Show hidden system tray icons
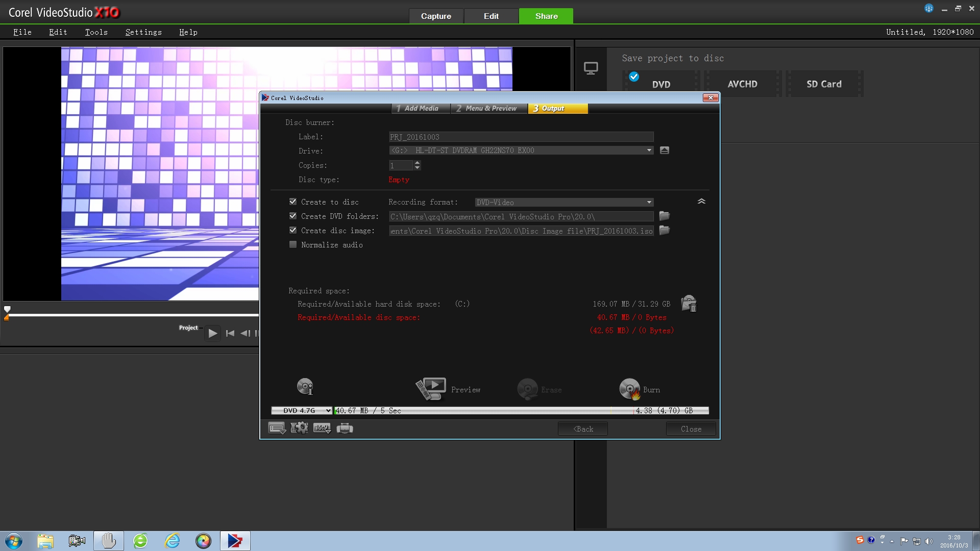This screenshot has height=551, width=980. pos(892,541)
